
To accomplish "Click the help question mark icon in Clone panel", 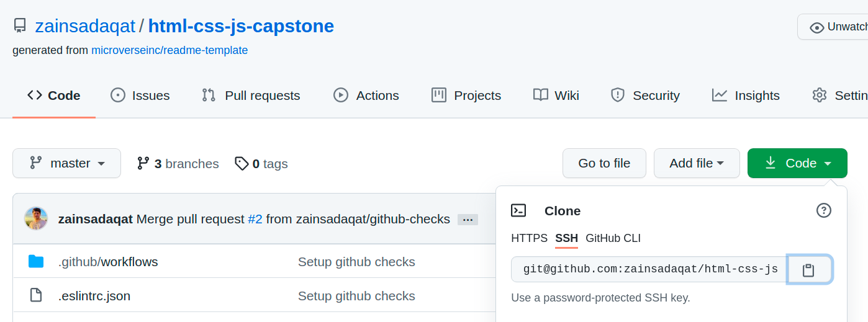I will coord(823,210).
